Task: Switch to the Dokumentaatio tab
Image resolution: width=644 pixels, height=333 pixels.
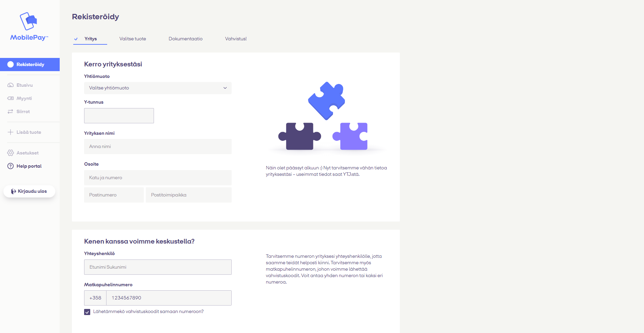Action: [186, 39]
